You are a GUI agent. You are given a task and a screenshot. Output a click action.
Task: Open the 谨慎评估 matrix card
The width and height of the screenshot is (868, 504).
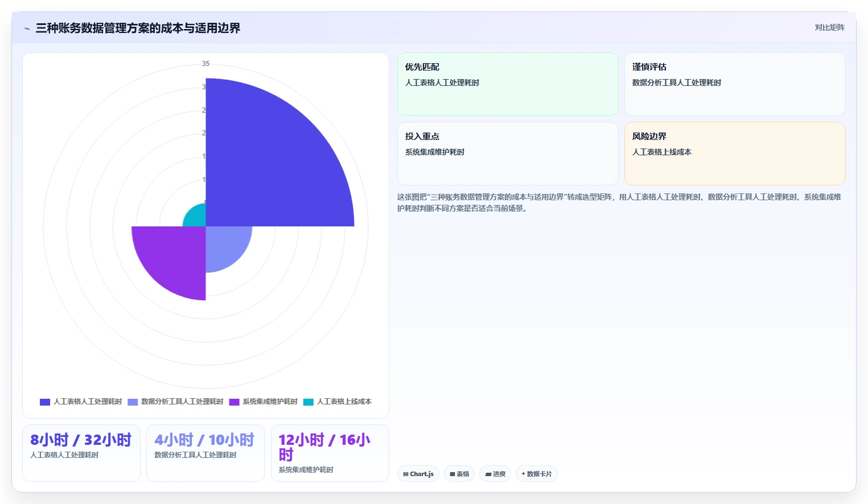click(x=735, y=84)
